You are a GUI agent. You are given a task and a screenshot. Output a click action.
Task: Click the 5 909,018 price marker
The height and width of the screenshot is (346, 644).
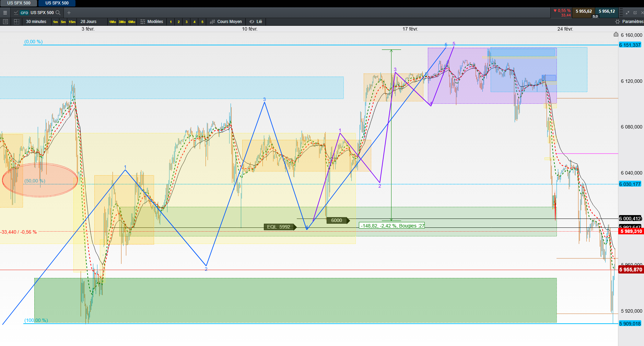[x=630, y=324]
